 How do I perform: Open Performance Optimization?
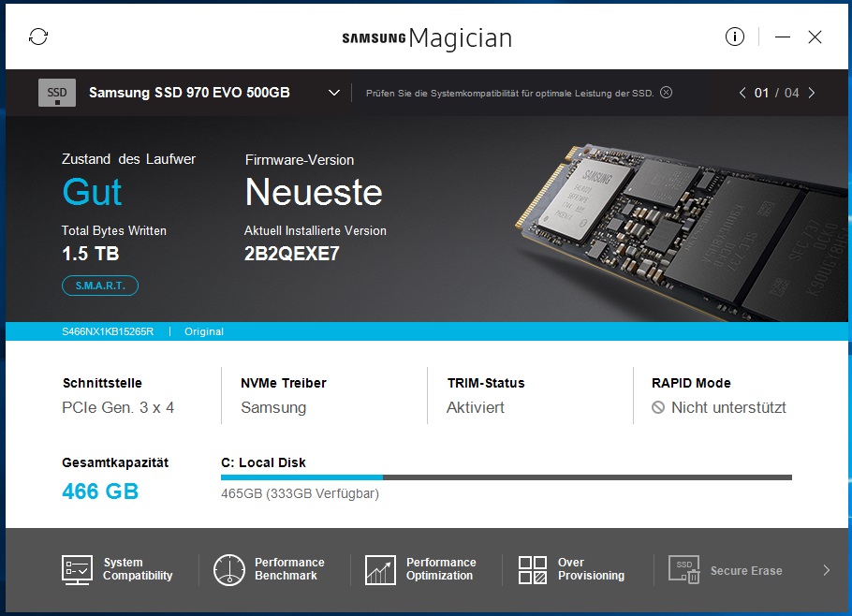(x=420, y=569)
